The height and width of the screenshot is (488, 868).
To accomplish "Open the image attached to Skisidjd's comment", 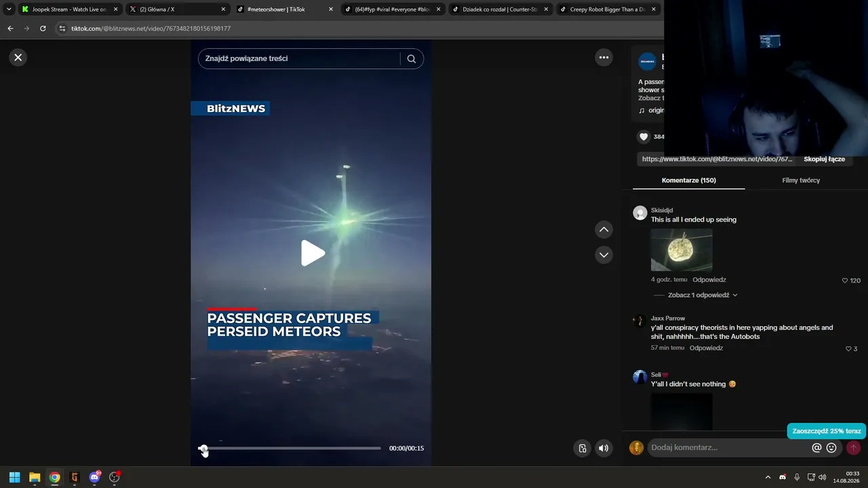I will click(x=682, y=249).
